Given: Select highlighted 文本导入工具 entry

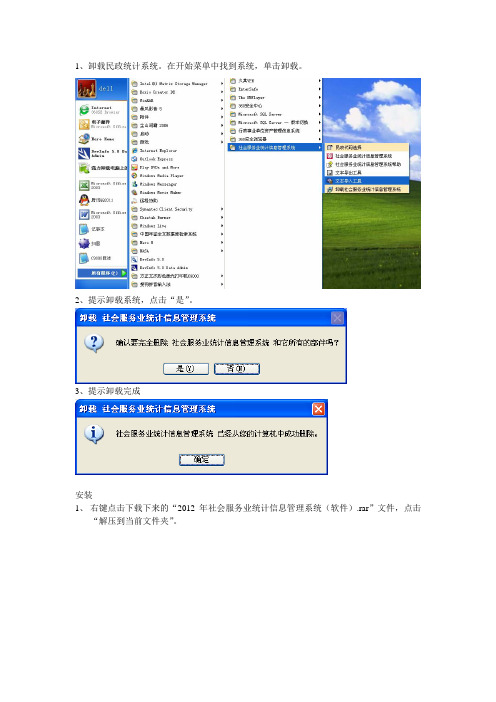Looking at the screenshot, I should coord(367,181).
